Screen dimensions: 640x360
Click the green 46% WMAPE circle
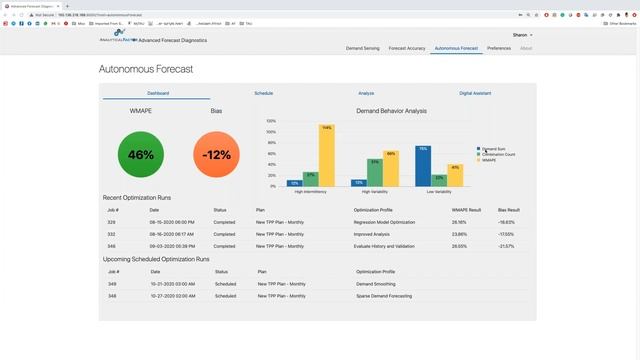pos(141,154)
